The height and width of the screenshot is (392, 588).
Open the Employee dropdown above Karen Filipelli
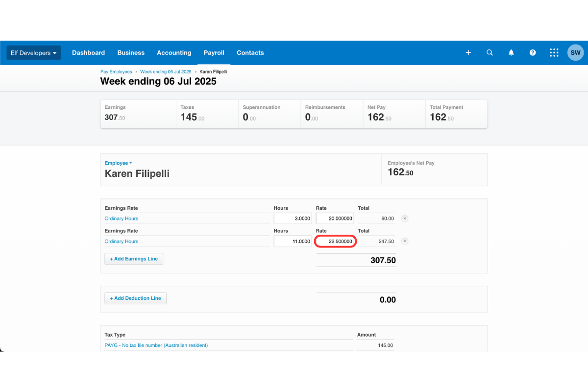pos(118,163)
